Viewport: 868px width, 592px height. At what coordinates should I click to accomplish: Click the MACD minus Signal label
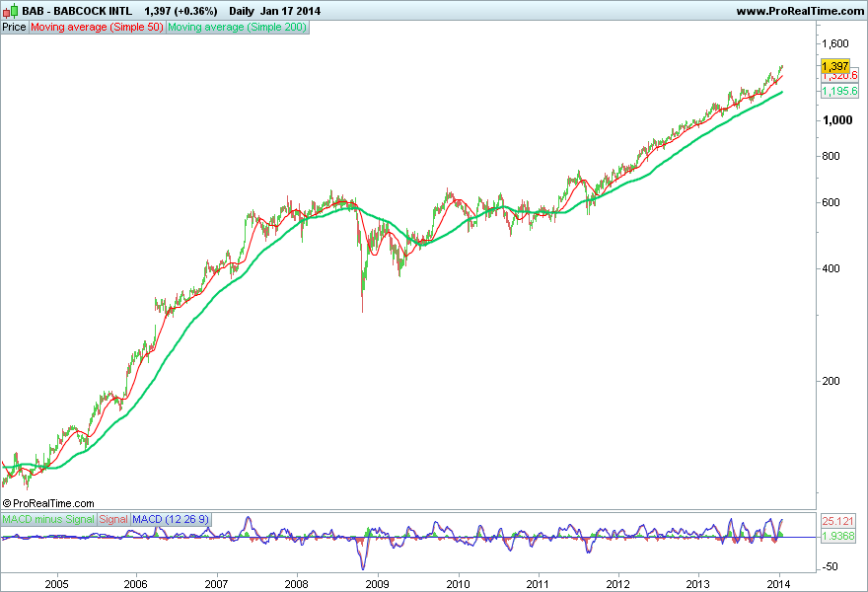coord(48,519)
